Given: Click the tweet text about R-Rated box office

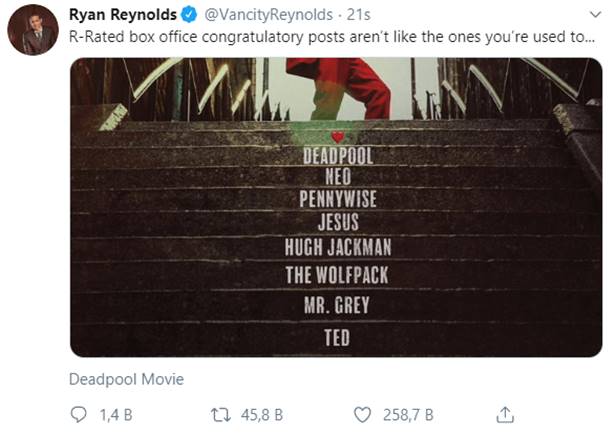Looking at the screenshot, I should [332, 37].
